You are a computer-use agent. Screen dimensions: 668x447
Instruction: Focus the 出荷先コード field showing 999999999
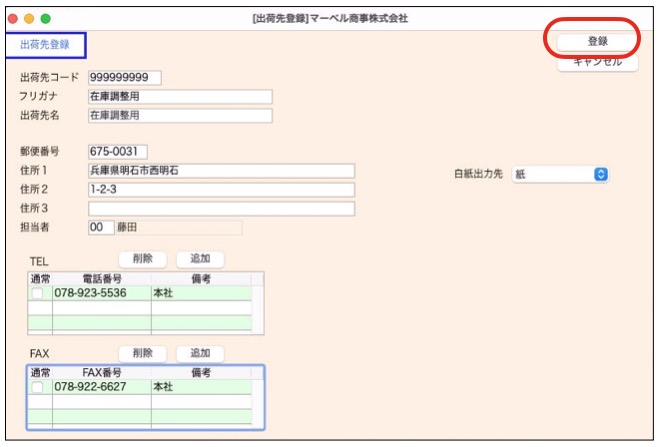click(124, 78)
